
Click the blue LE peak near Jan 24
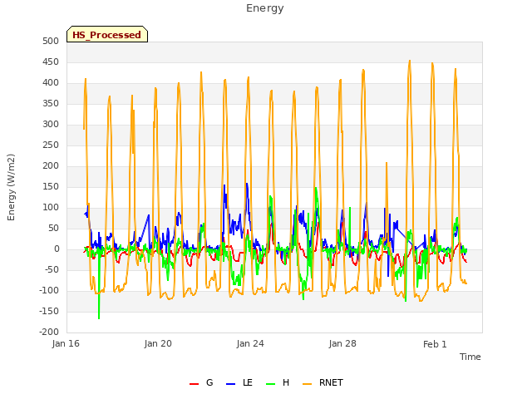[247, 185]
